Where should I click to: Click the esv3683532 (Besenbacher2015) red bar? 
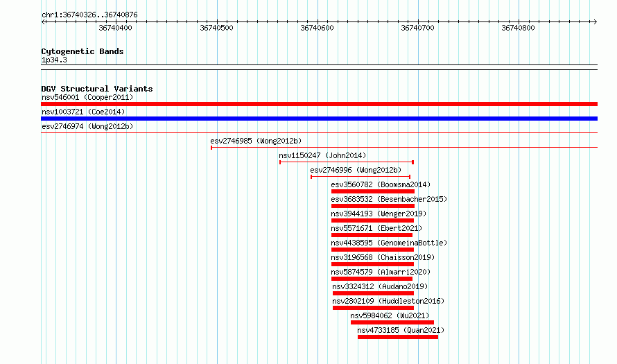pyautogui.click(x=373, y=206)
